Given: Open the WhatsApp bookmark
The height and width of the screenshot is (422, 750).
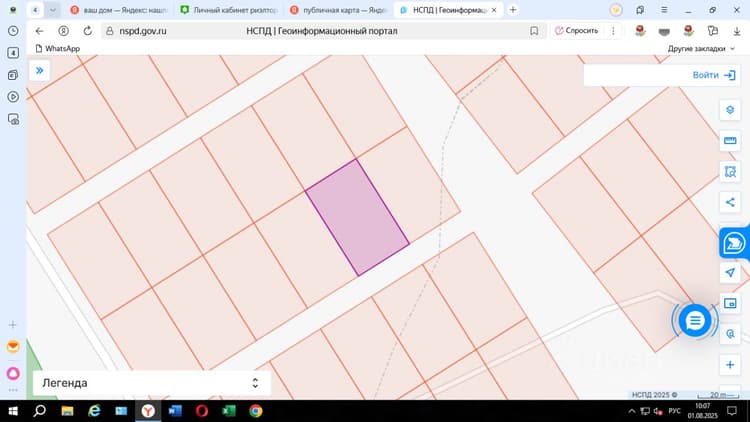Looking at the screenshot, I should point(58,49).
